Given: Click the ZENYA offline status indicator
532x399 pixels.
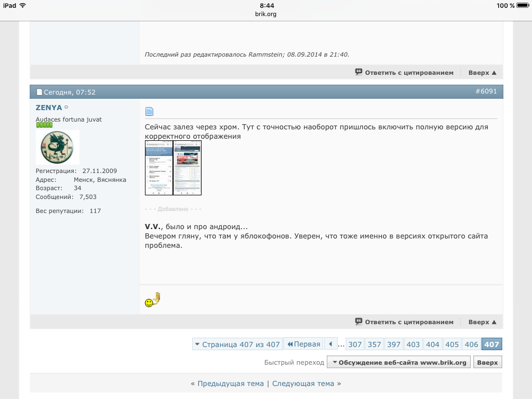Looking at the screenshot, I should tap(66, 108).
